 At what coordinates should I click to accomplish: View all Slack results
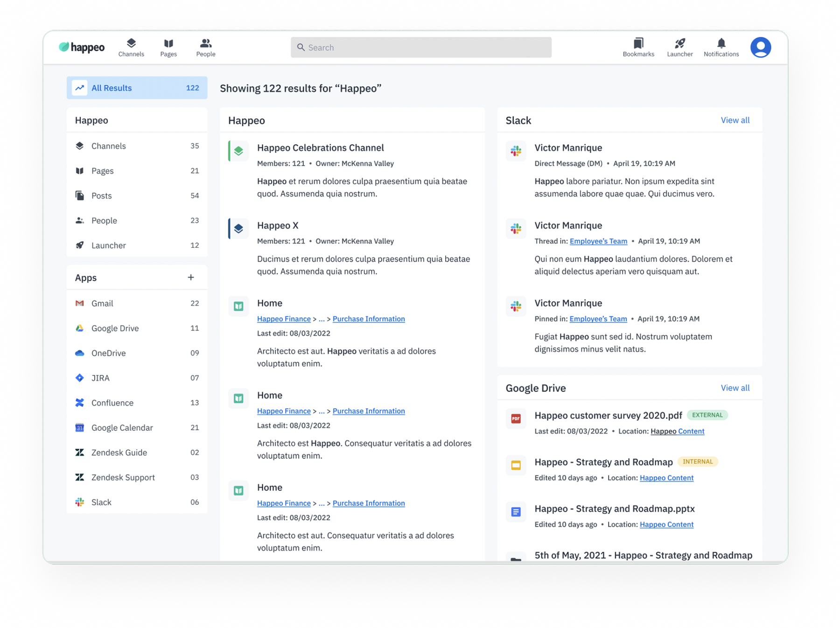point(735,120)
